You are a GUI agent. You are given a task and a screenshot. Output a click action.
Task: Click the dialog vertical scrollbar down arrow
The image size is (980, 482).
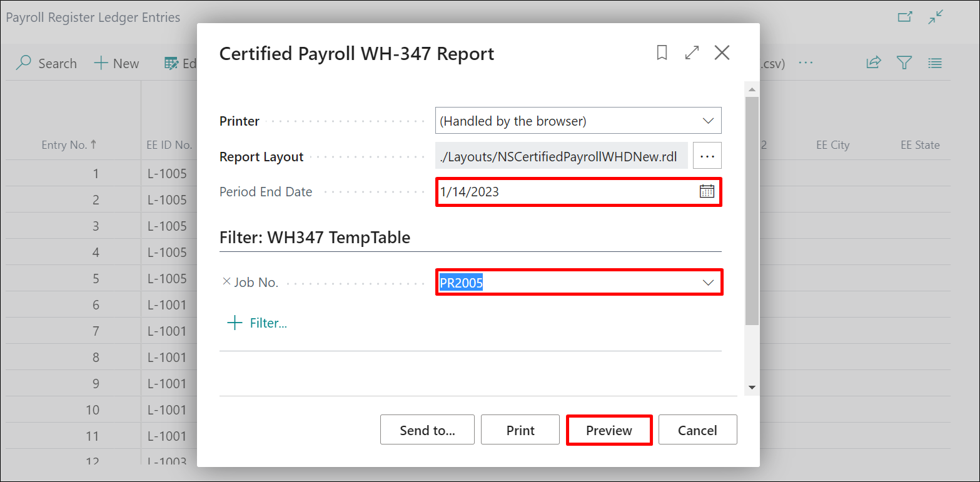[752, 388]
